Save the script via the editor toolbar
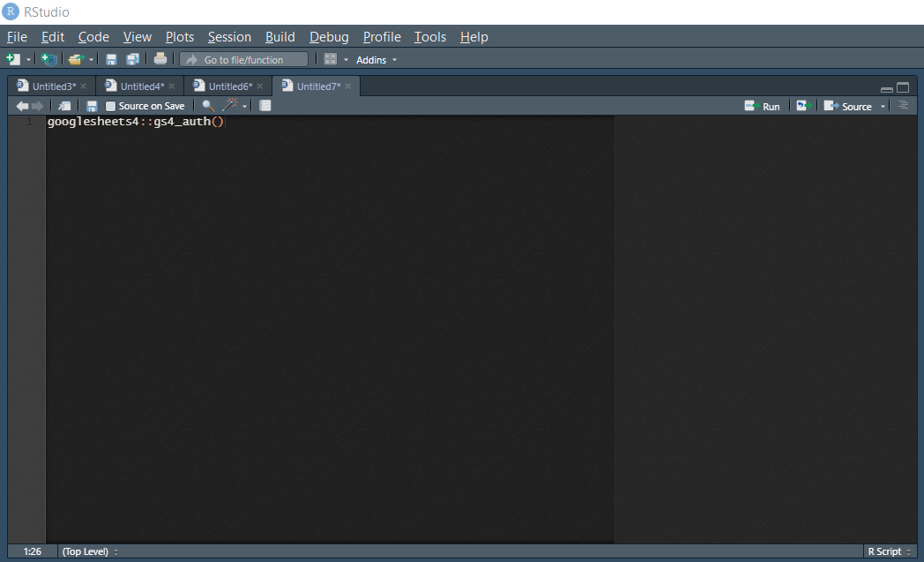 coord(92,106)
